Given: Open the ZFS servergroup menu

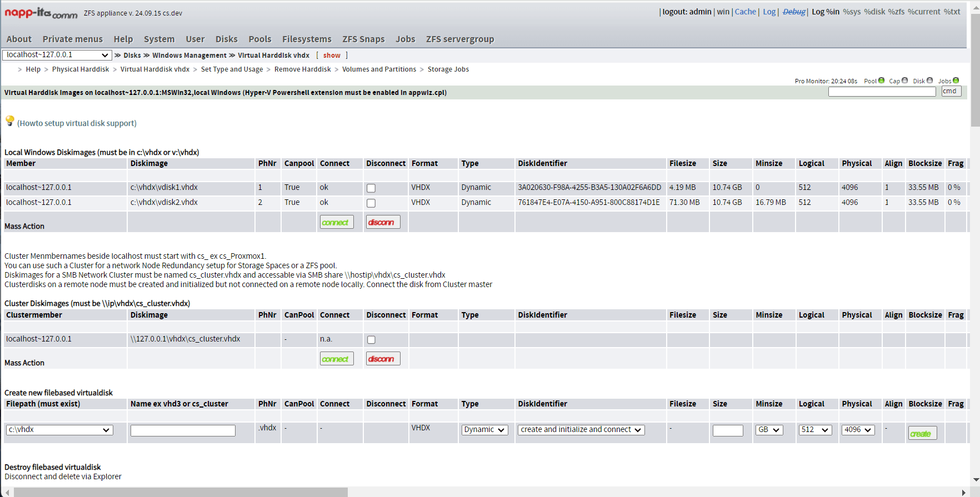Looking at the screenshot, I should tap(460, 39).
